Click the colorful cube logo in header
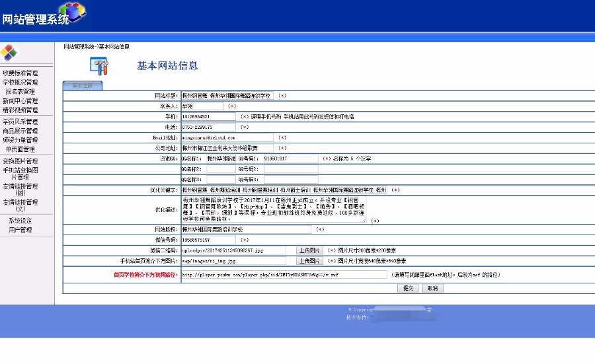Viewport: 595px width, 364px height. coord(73,11)
